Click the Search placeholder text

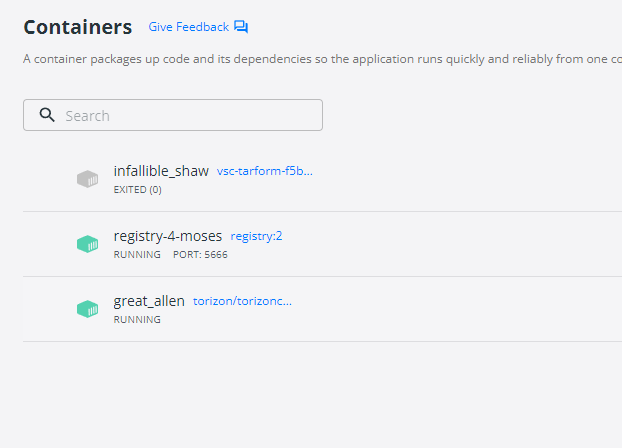click(x=87, y=116)
